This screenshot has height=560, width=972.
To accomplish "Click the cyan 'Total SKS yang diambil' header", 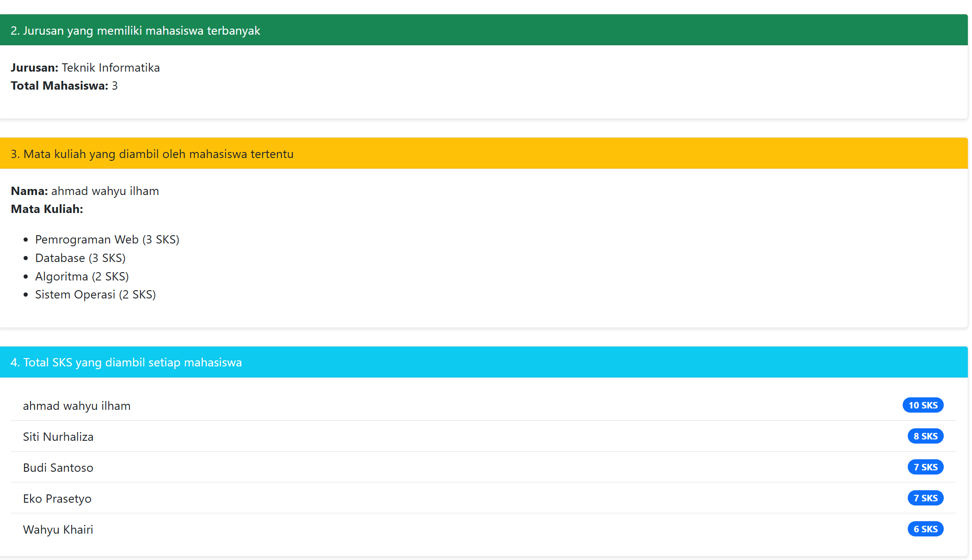I will (126, 362).
